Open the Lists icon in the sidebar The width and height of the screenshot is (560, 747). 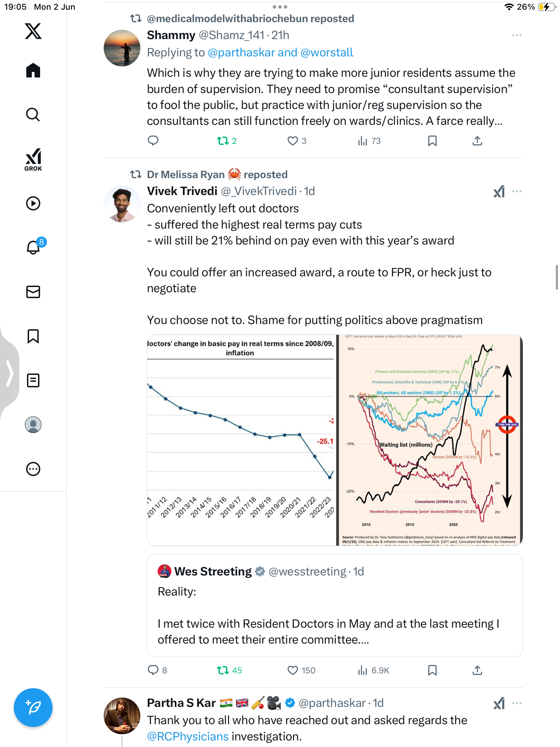pyautogui.click(x=33, y=380)
